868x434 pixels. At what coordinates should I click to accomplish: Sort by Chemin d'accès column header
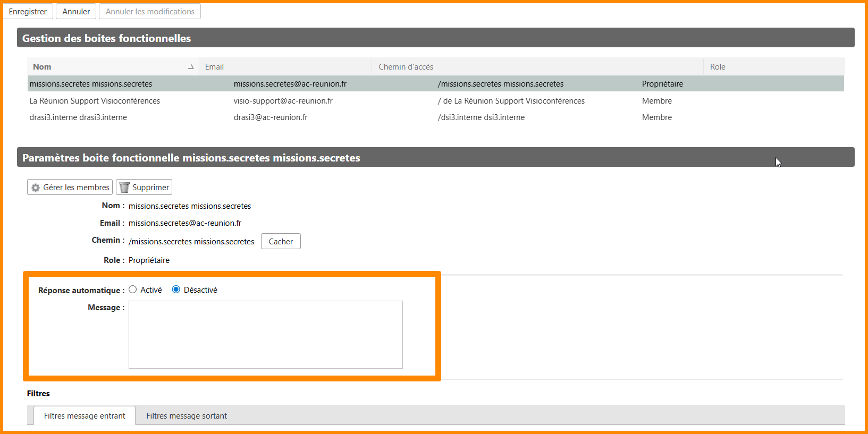406,67
